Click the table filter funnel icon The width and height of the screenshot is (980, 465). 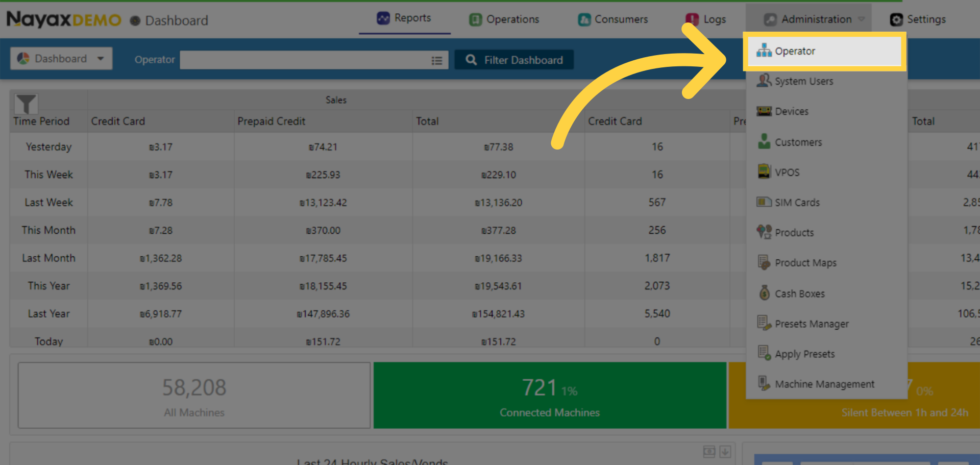tap(26, 104)
